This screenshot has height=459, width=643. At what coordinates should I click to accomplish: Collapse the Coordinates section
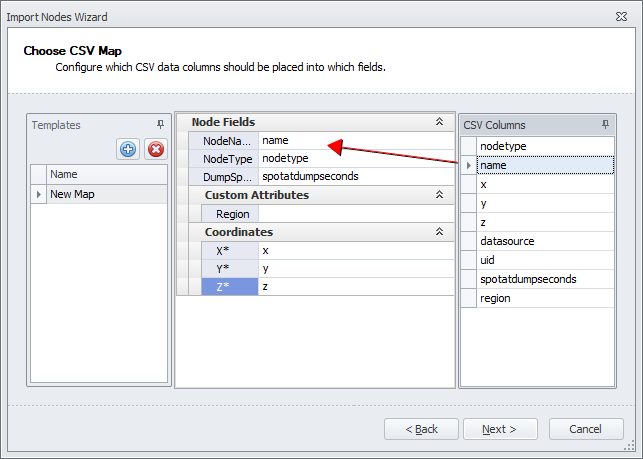[439, 232]
